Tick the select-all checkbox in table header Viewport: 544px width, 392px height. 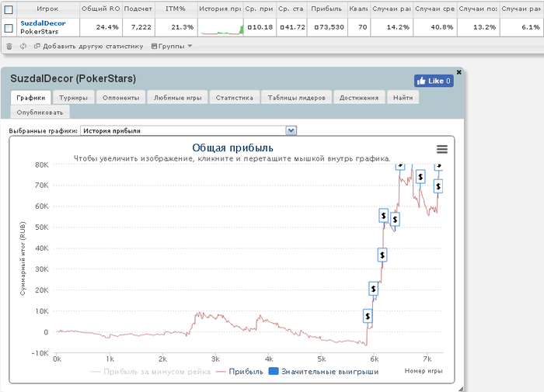click(x=9, y=10)
